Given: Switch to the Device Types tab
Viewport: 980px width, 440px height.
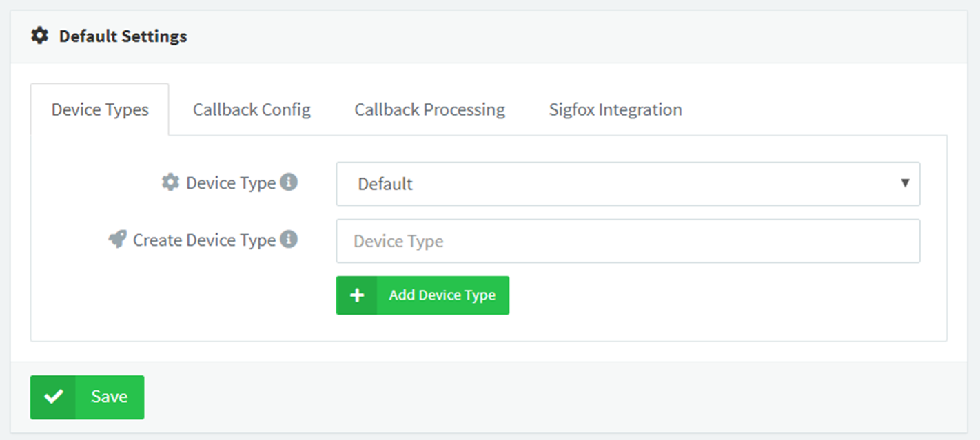Looking at the screenshot, I should 100,109.
